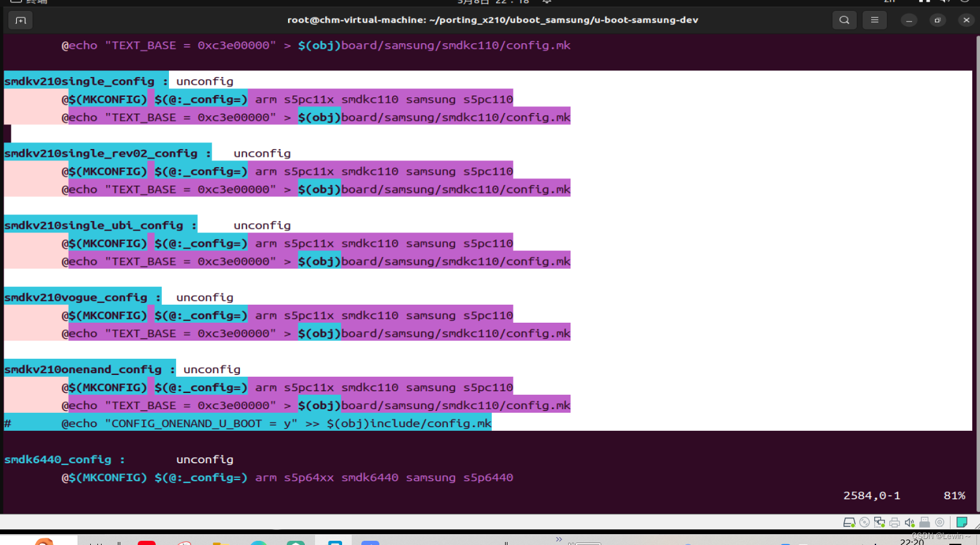Click $(obj) in the smdkv210single_config echo line

click(x=319, y=117)
